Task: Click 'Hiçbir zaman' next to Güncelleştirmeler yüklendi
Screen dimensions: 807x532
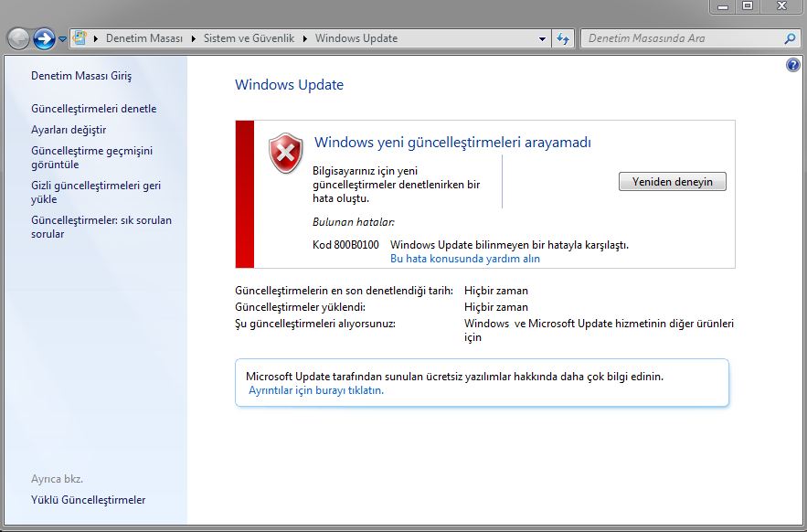Action: [x=496, y=307]
